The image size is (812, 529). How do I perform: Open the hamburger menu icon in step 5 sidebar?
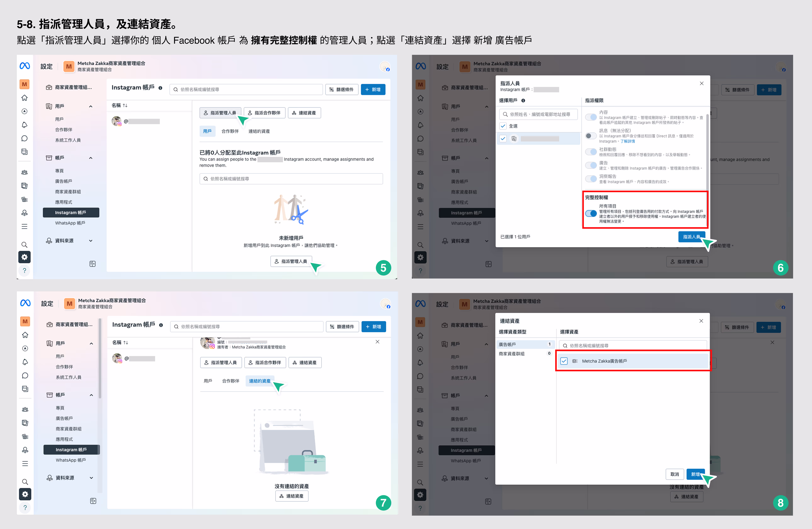25,227
